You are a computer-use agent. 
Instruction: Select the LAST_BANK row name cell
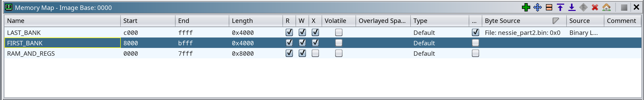(x=62, y=33)
